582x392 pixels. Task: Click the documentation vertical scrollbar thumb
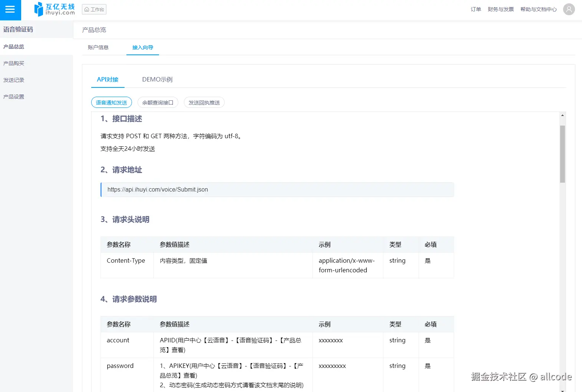(562, 154)
